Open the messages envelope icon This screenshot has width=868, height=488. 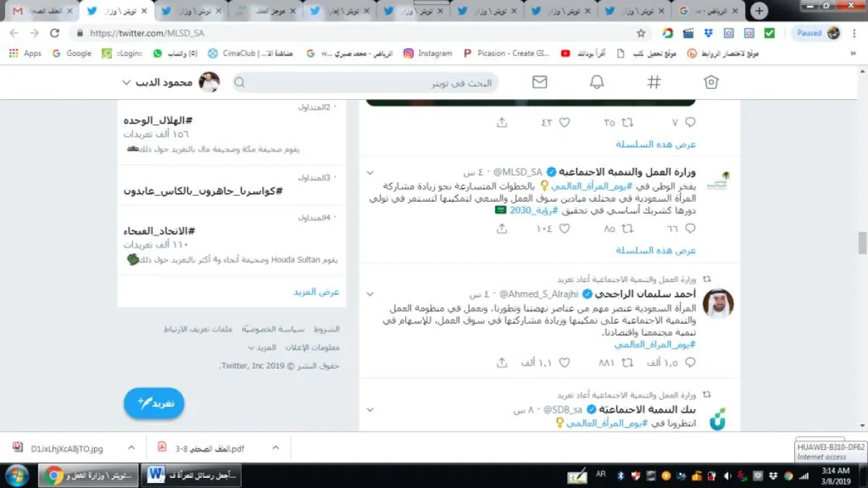[x=540, y=82]
